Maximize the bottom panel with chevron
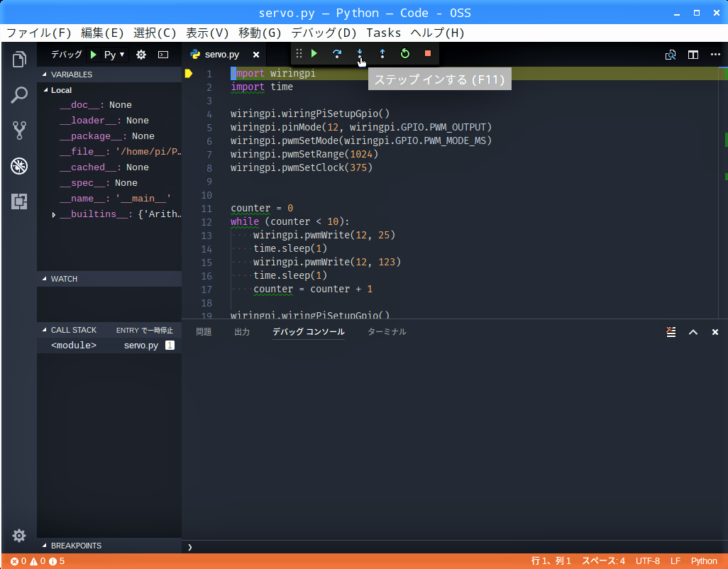Screen dimensions: 728x569 coord(693,332)
